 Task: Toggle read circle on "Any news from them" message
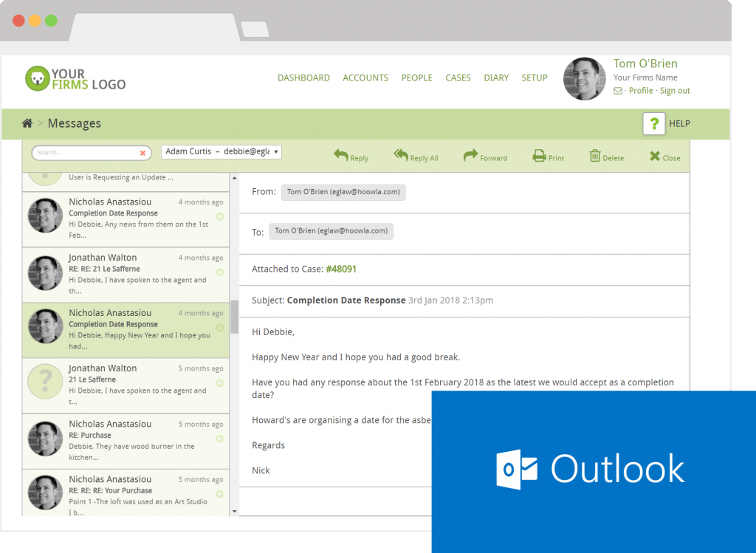tap(219, 217)
